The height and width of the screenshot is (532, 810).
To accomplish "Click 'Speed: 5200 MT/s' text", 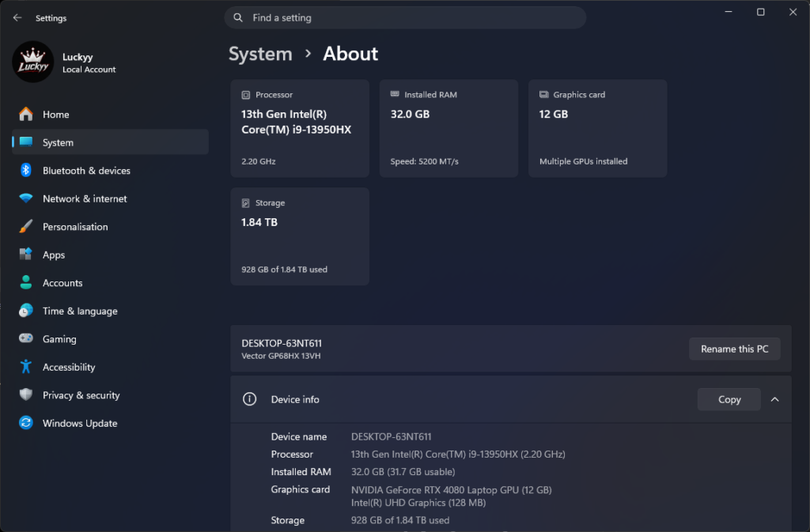I will tap(424, 161).
